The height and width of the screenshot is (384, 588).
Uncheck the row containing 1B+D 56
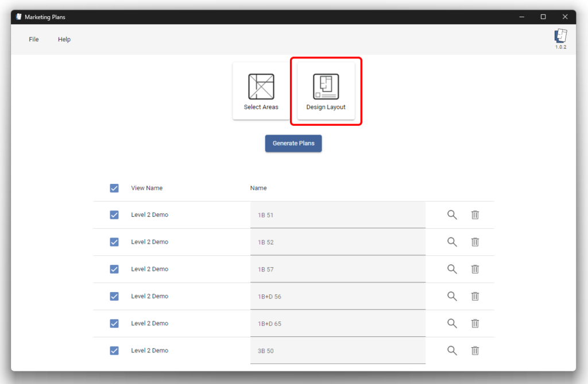pos(114,296)
